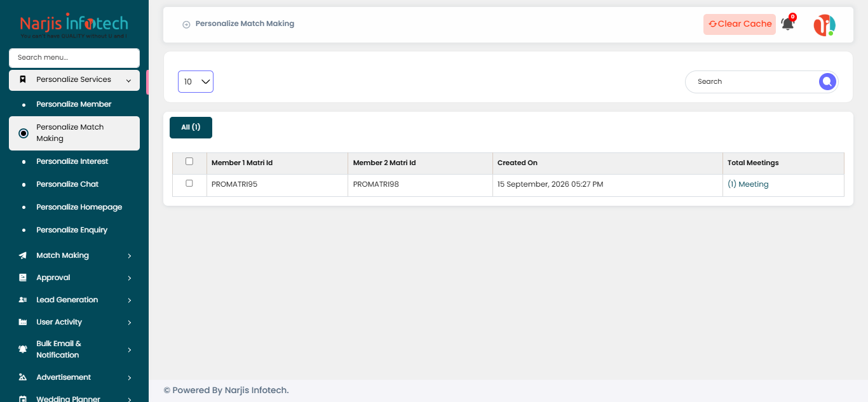Screen dimensions: 868x402
Task: Click the User Activity icon
Action: pos(23,322)
